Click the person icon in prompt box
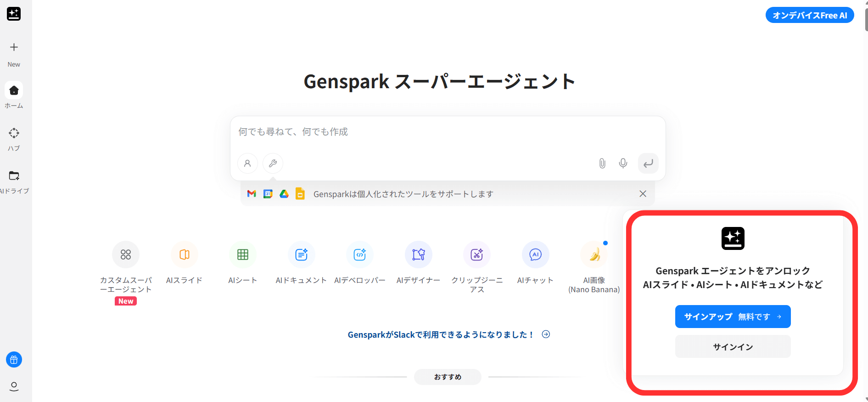 pos(247,163)
